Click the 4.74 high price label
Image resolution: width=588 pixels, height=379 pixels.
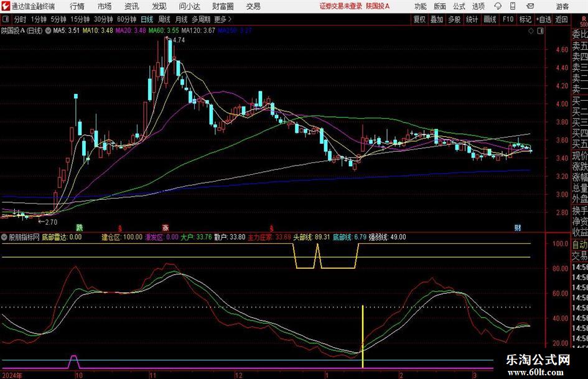coord(179,40)
